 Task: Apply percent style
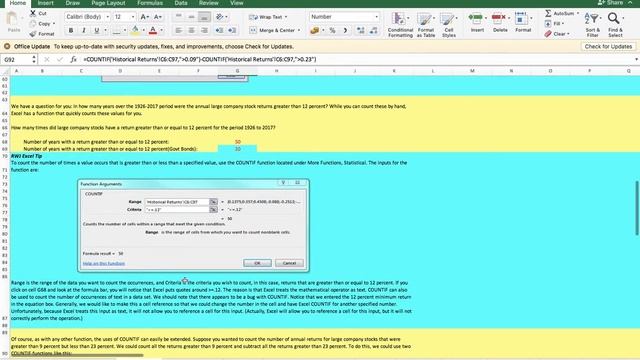[x=332, y=30]
